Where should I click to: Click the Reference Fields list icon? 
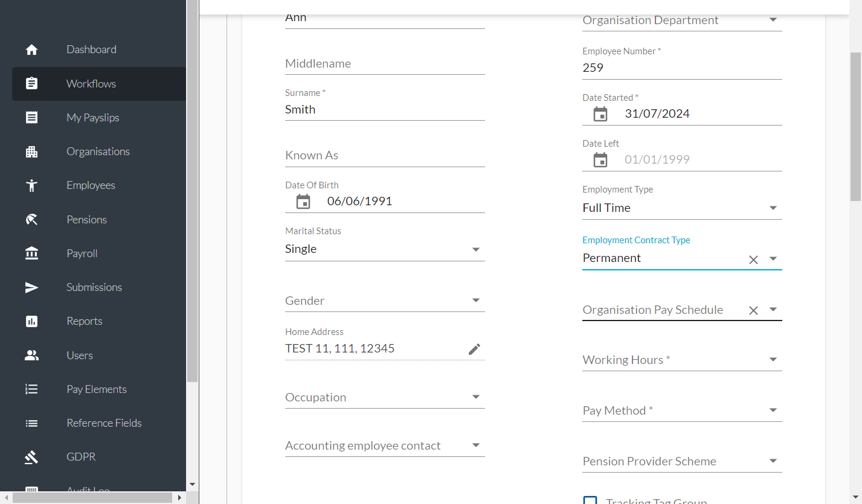point(32,423)
